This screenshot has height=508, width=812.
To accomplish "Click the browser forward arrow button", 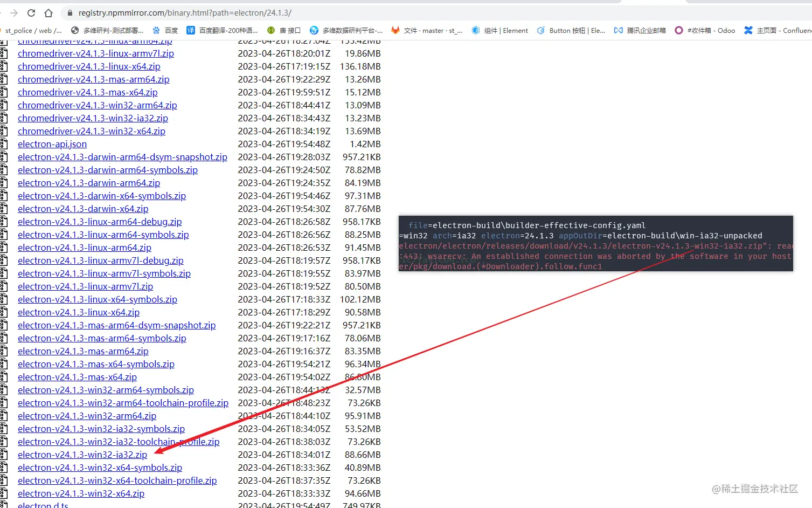I will point(15,13).
